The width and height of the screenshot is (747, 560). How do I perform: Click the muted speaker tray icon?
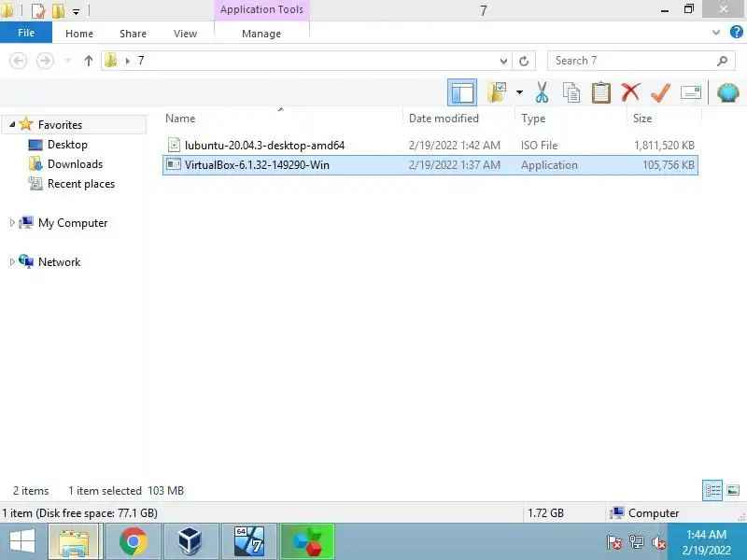(x=659, y=542)
